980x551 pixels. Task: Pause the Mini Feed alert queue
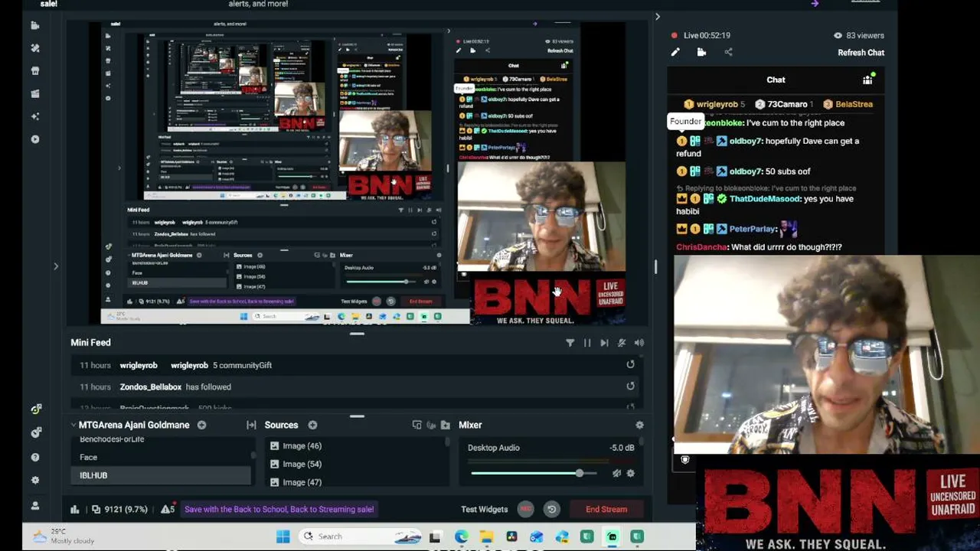point(587,343)
